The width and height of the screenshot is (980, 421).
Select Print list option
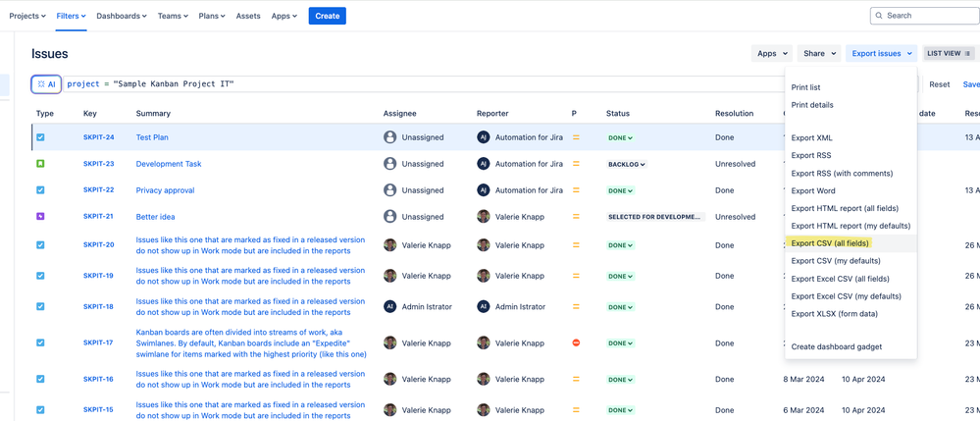pos(851,87)
